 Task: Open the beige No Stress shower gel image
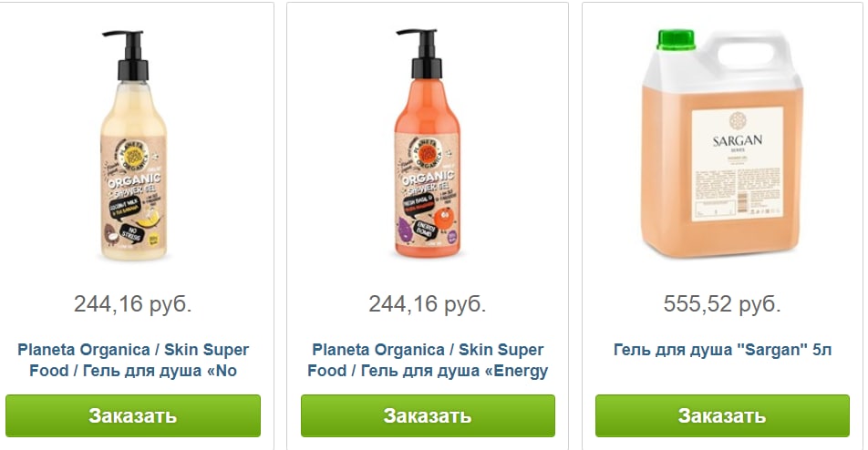(x=133, y=145)
